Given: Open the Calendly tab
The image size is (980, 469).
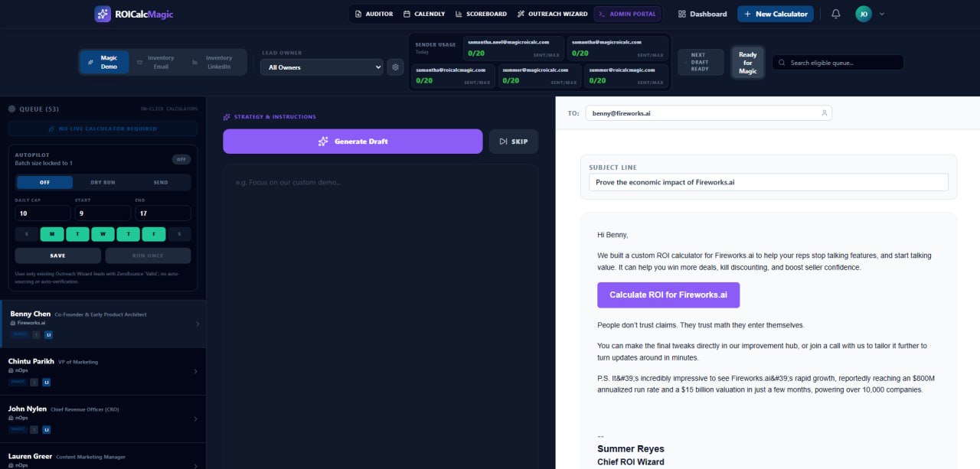Looking at the screenshot, I should pos(424,14).
